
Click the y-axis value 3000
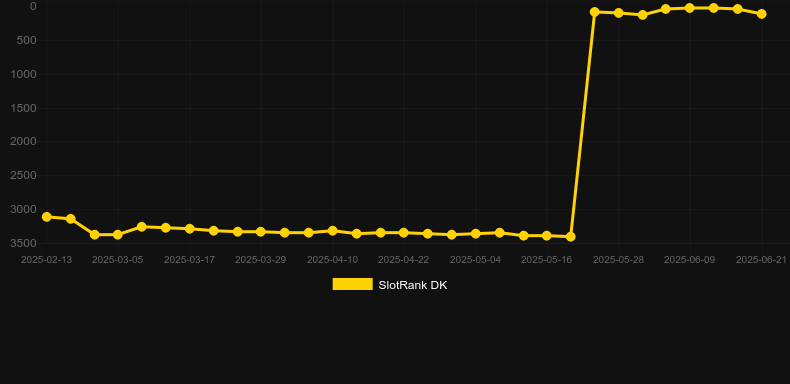click(24, 209)
